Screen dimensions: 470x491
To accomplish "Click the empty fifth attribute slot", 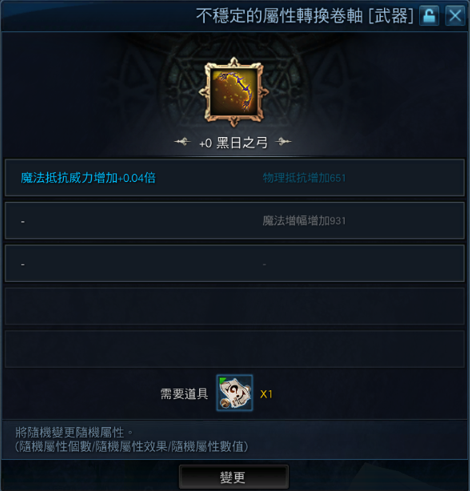I will click(235, 349).
